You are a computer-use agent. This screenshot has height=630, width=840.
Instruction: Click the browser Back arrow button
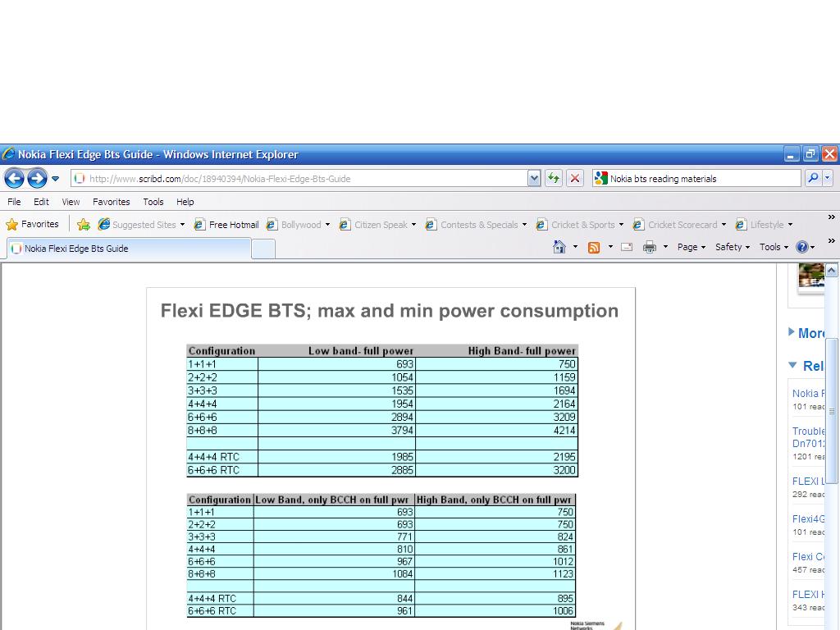pos(14,178)
